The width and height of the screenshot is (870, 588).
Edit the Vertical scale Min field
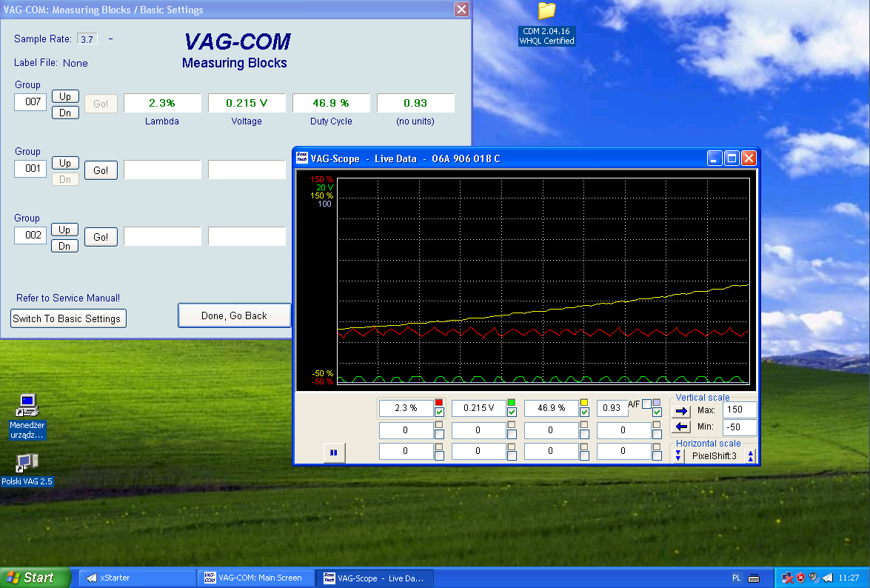[740, 427]
